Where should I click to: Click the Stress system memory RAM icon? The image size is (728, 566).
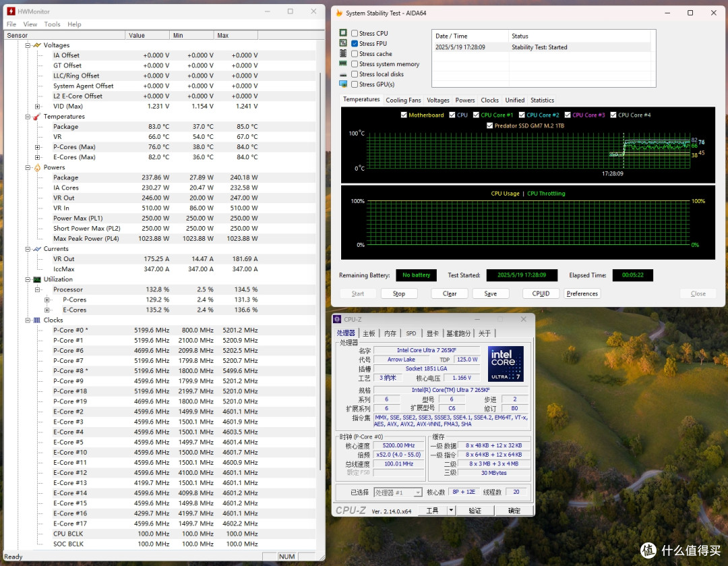(x=343, y=63)
